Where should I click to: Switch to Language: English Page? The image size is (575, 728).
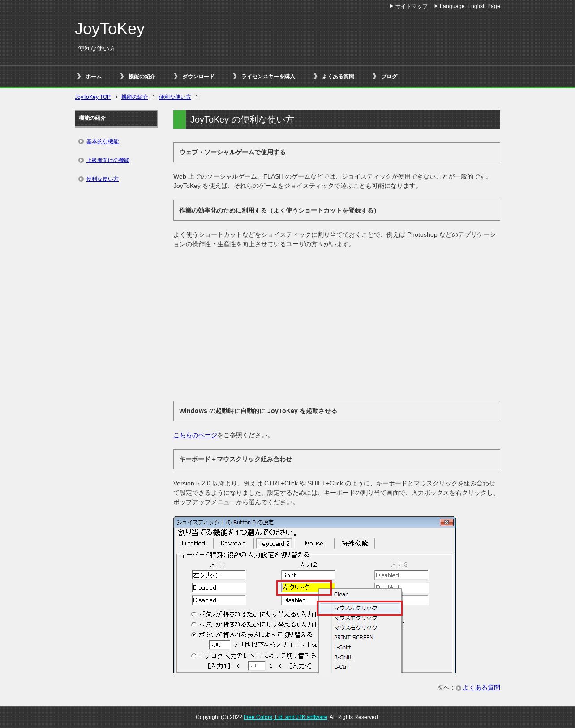coord(470,6)
